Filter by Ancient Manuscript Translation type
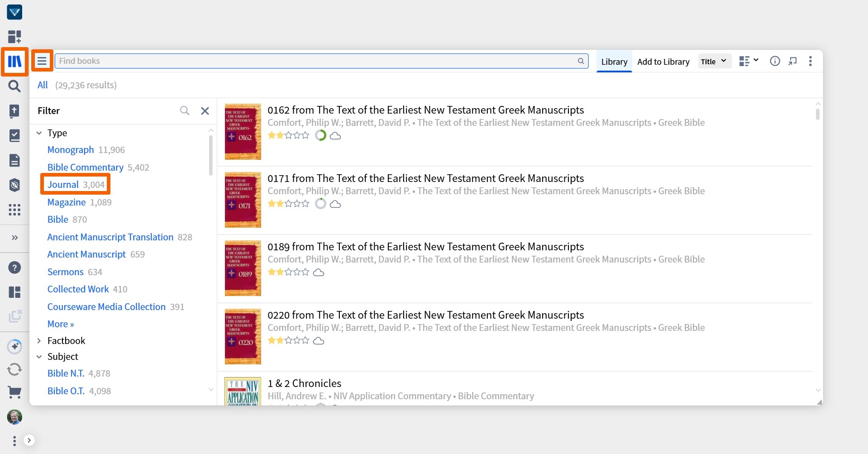The height and width of the screenshot is (454, 868). pyautogui.click(x=110, y=237)
